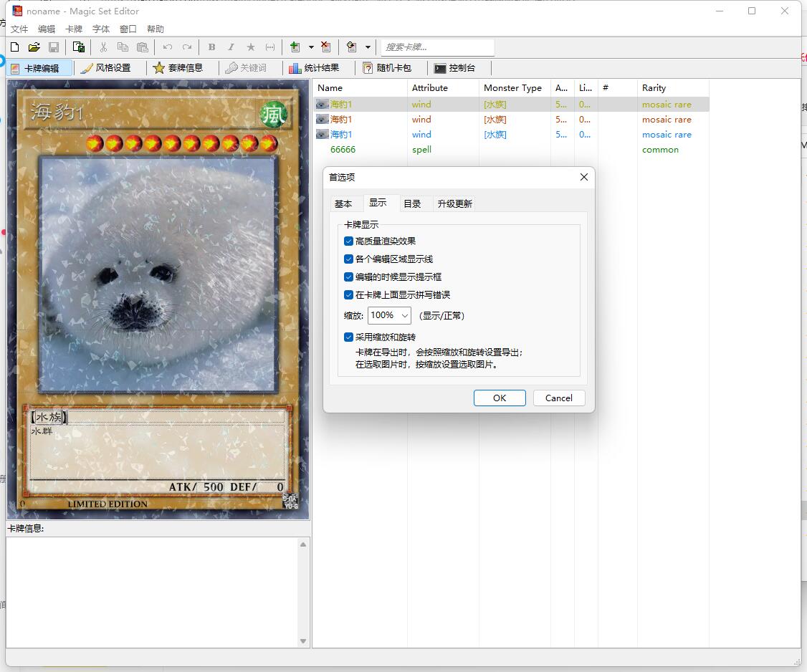This screenshot has width=807, height=672.
Task: Switch to the 套牌信息 tab
Action: coord(178,68)
